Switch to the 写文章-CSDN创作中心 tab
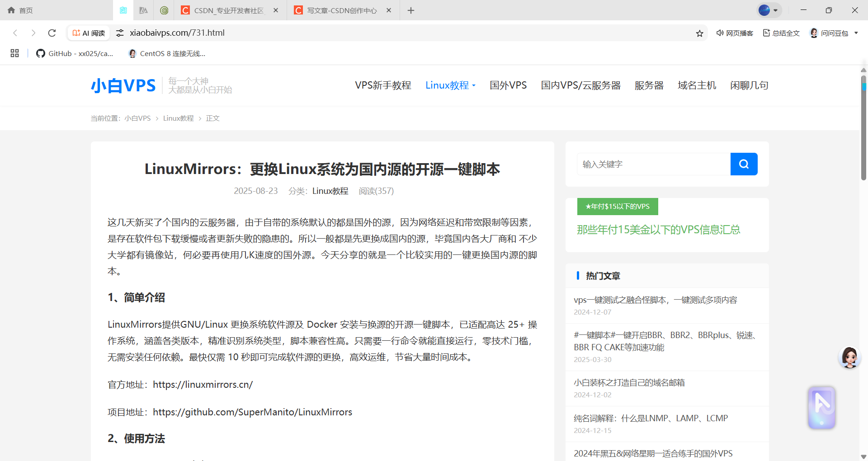 tap(342, 10)
